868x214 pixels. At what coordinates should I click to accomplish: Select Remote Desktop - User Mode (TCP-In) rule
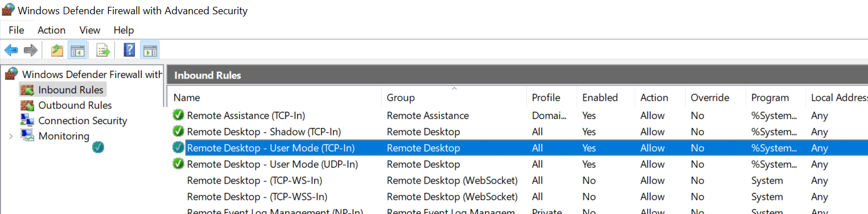pos(270,148)
